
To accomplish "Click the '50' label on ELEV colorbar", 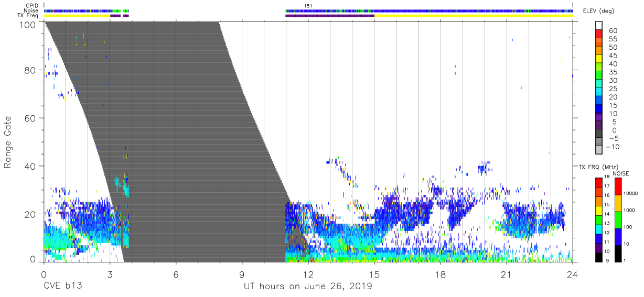I will click(613, 48).
